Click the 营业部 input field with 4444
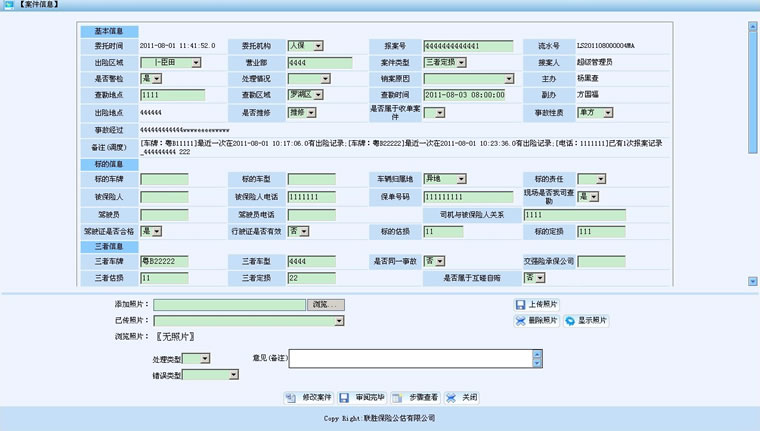Viewport: 760px width, 431px height. [320, 63]
